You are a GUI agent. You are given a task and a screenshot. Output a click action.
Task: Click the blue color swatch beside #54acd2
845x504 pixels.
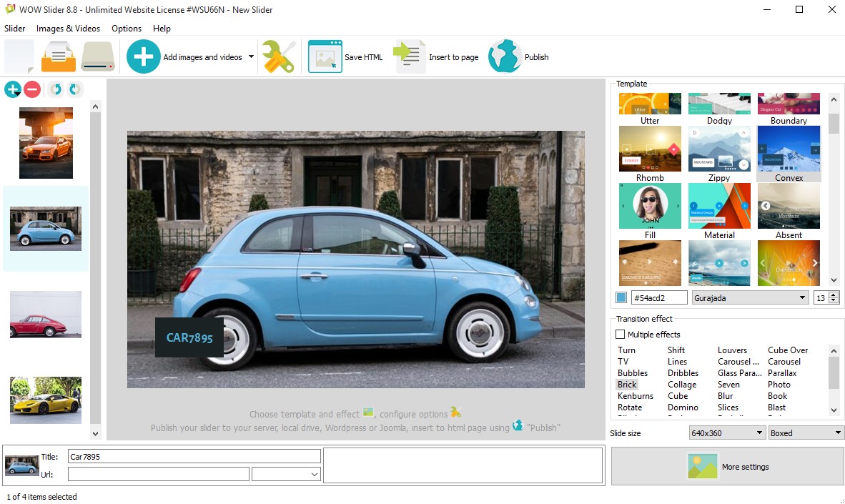click(621, 298)
